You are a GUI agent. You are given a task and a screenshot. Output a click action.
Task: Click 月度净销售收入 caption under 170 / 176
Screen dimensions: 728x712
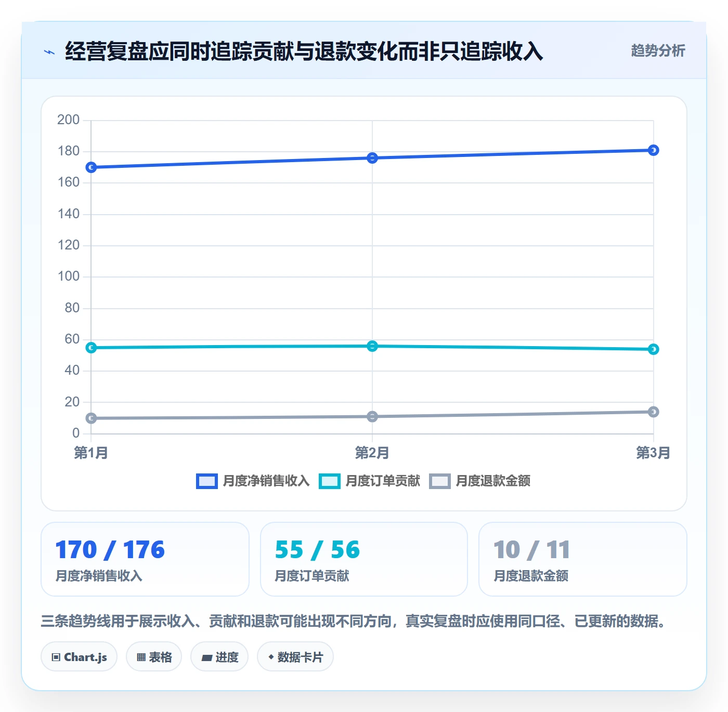click(x=99, y=576)
